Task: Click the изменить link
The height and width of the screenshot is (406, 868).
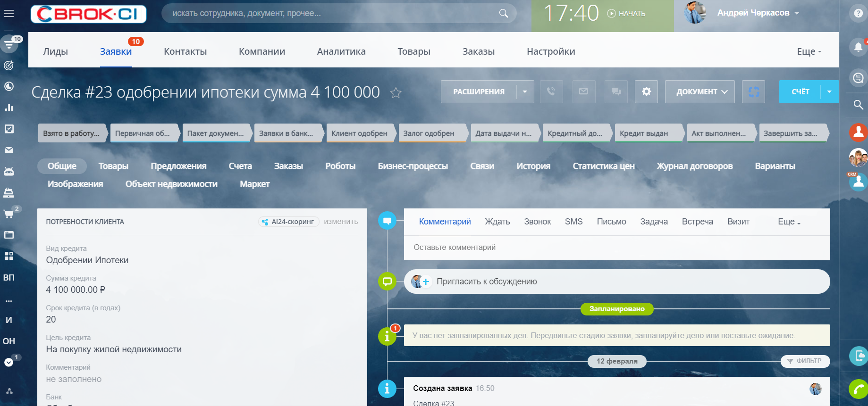Action: point(341,222)
